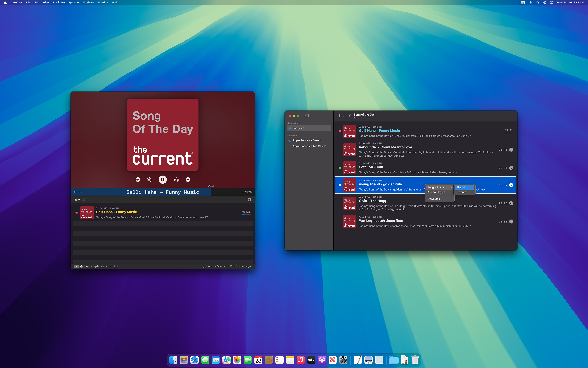
Task: Click Rebounder - Count Me Into Love title
Action: tap(385, 147)
